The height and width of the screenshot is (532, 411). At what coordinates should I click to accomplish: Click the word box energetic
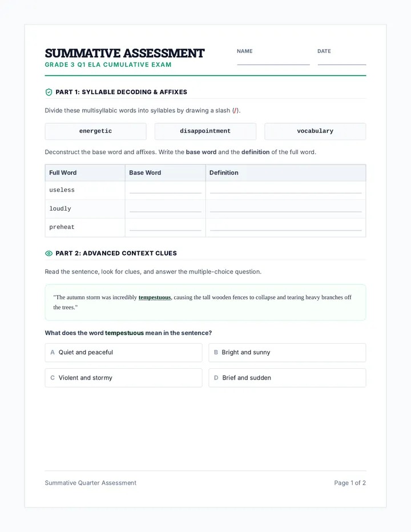(x=96, y=131)
